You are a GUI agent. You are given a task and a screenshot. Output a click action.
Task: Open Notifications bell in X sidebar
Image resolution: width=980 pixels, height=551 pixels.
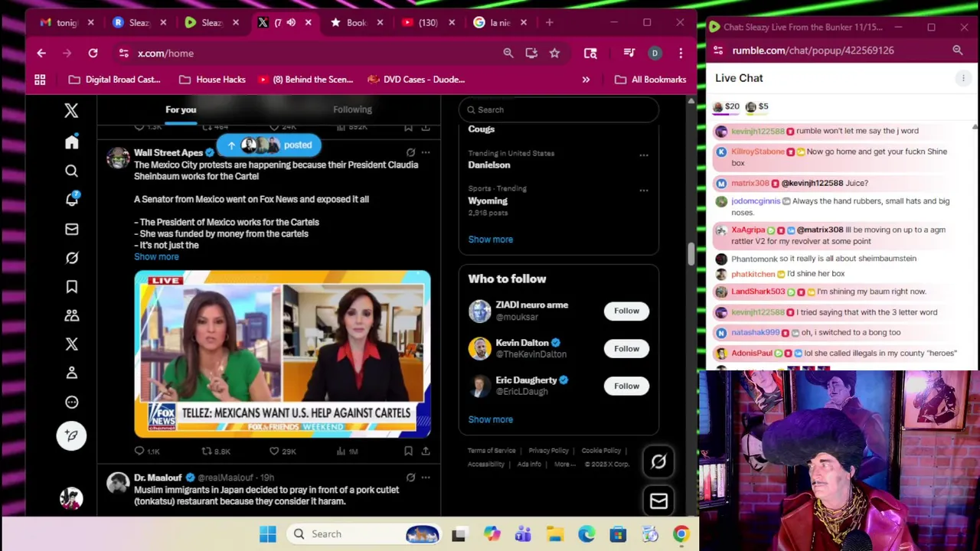point(71,200)
